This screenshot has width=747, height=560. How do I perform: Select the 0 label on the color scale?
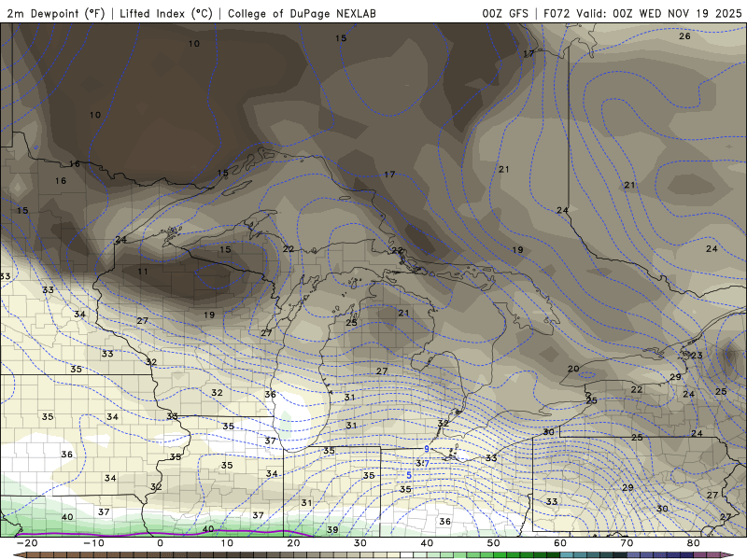coord(160,543)
